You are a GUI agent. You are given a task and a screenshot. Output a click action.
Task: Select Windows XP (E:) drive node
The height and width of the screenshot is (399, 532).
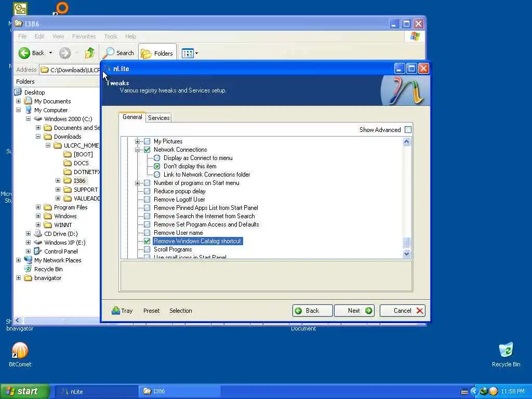click(x=65, y=243)
